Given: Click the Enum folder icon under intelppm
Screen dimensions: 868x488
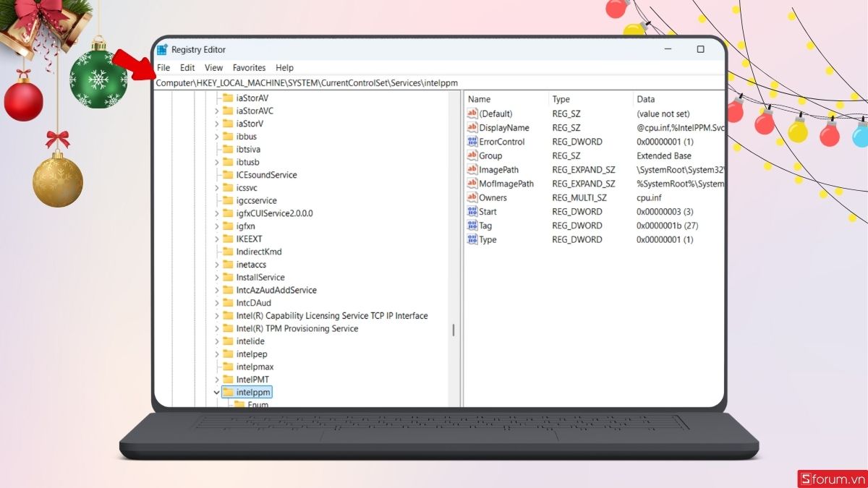Looking at the screenshot, I should pyautogui.click(x=241, y=404).
